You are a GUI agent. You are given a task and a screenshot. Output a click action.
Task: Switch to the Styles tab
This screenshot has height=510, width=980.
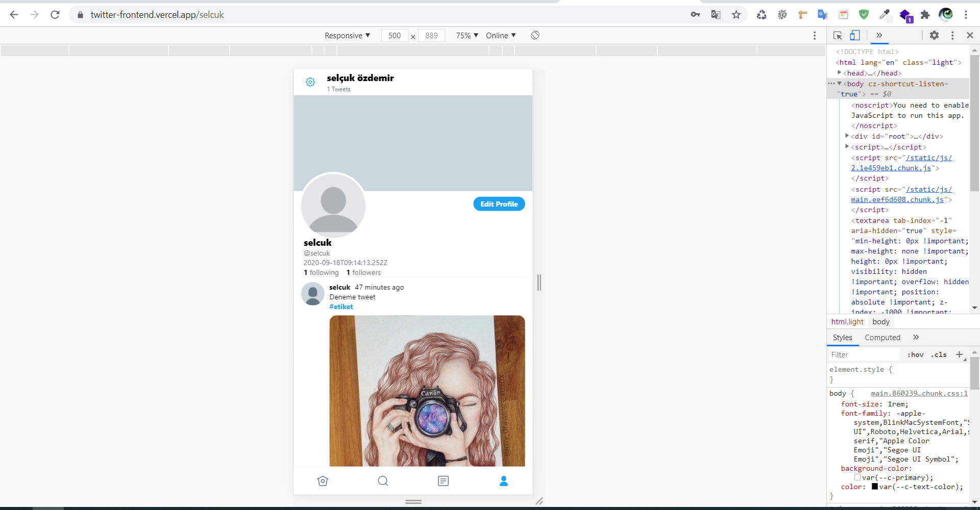coord(842,338)
